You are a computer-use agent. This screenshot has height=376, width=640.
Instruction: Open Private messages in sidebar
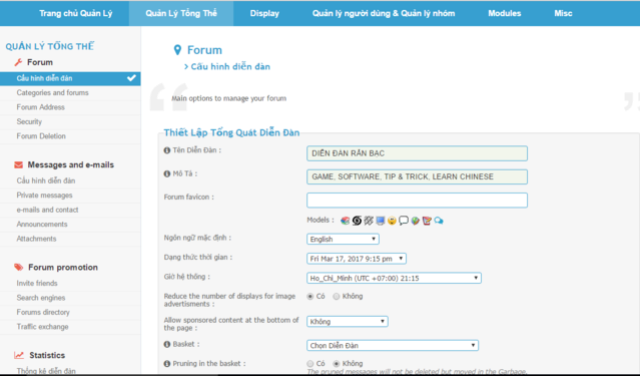click(44, 195)
